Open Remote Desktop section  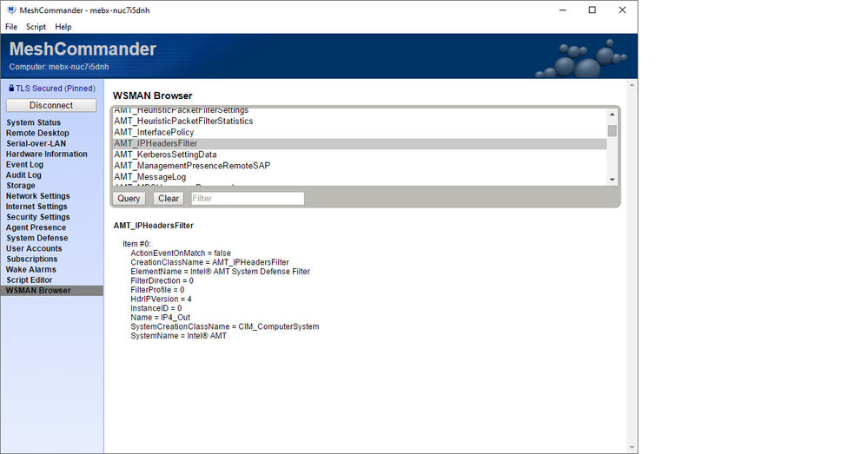37,134
